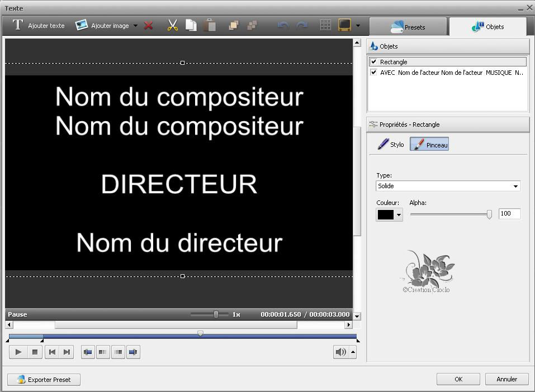Open the Type dropdown showing Solide
This screenshot has width=535, height=392.
[x=448, y=186]
